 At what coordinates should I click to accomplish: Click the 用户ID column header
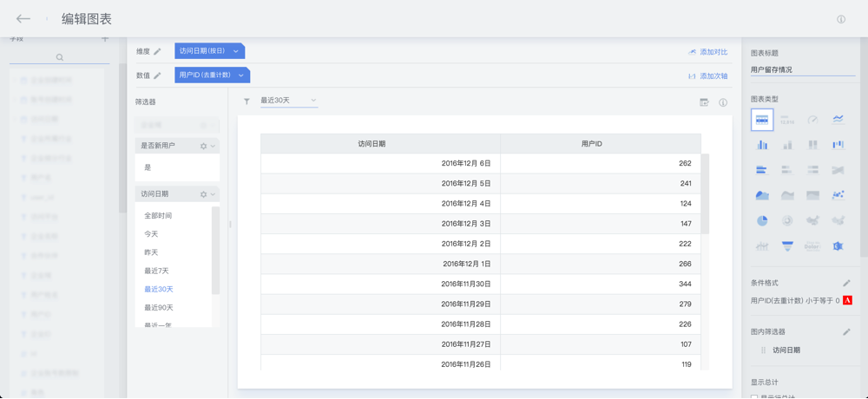(x=601, y=143)
